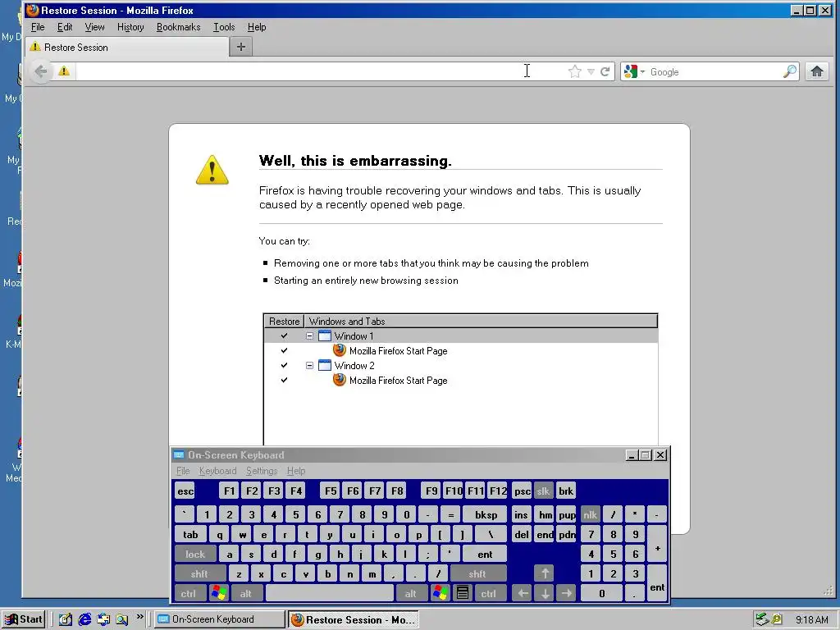The width and height of the screenshot is (840, 630).
Task: Open the Firefox History menu
Action: [x=130, y=27]
